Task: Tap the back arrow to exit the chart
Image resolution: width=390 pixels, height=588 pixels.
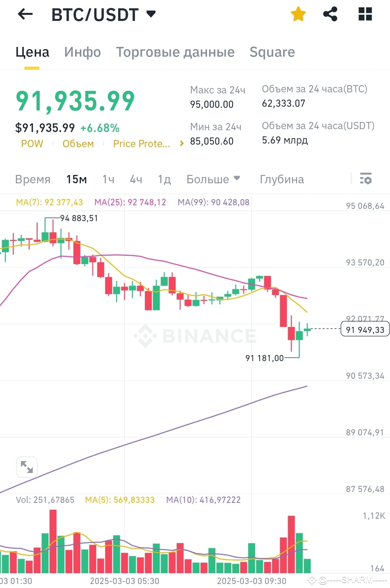Action: [25, 14]
